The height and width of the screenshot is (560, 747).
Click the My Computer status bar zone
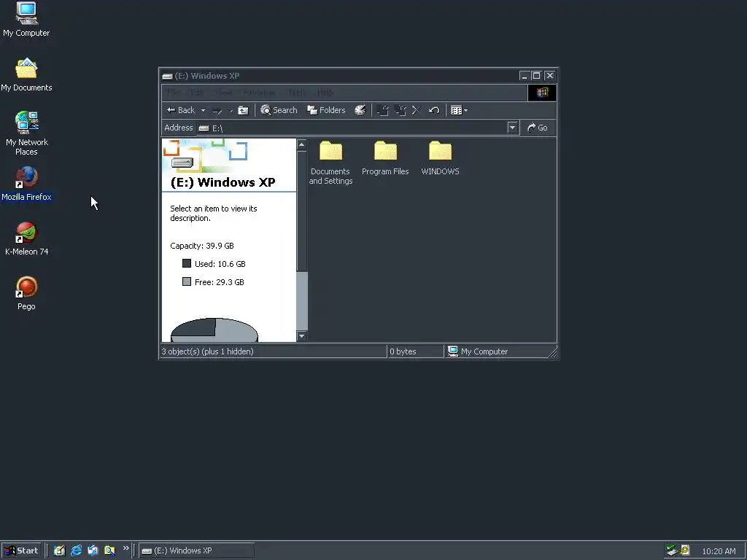pos(498,351)
